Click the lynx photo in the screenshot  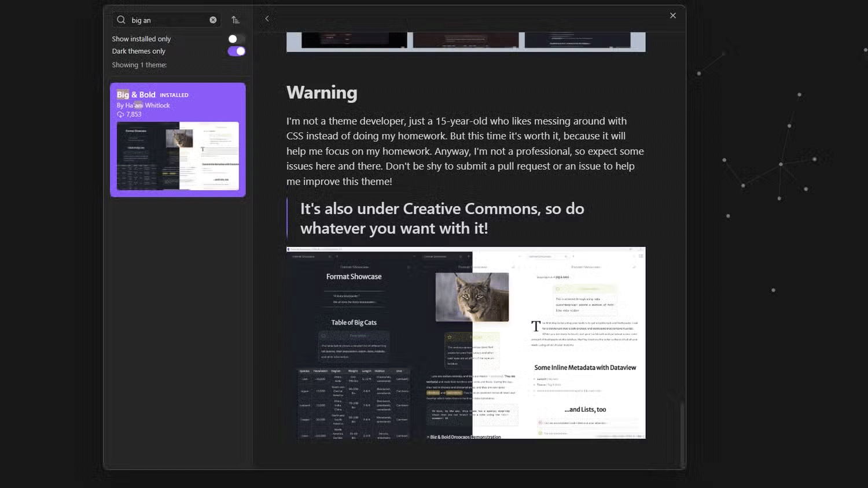coord(472,297)
